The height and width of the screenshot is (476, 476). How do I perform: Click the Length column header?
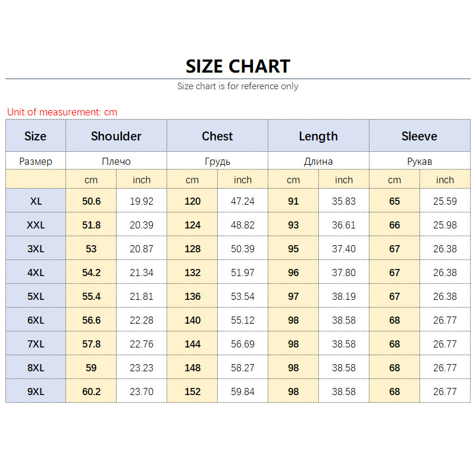click(318, 136)
